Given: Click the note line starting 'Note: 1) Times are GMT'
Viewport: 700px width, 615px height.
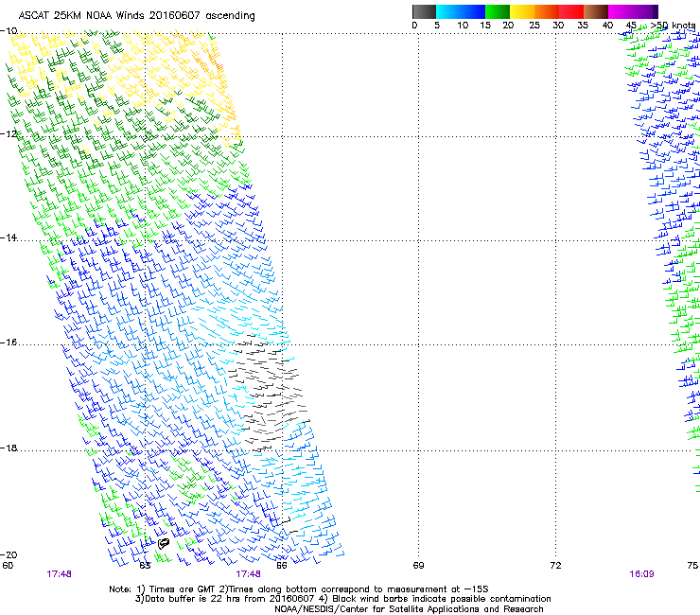Looking at the screenshot, I should coord(299,589).
